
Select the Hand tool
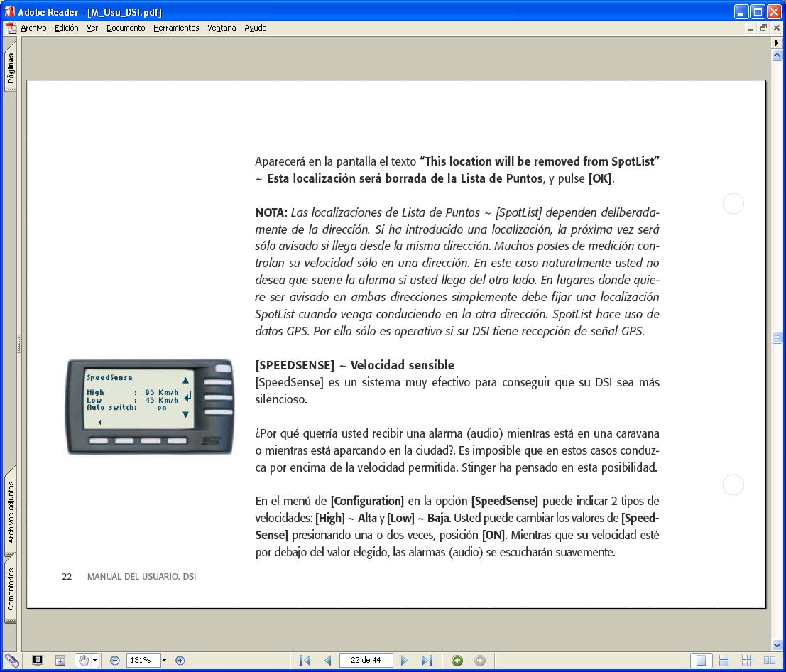coord(83,661)
